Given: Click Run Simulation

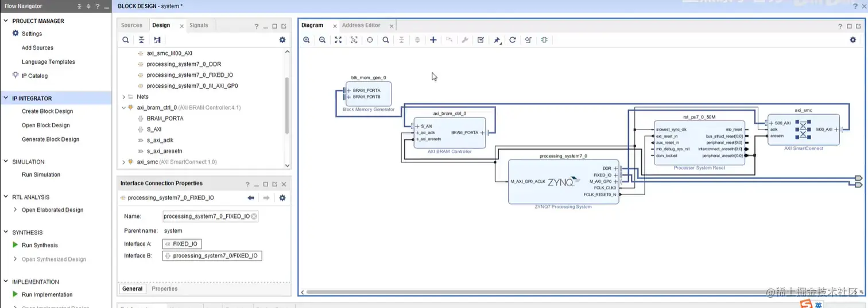Looking at the screenshot, I should tap(41, 174).
